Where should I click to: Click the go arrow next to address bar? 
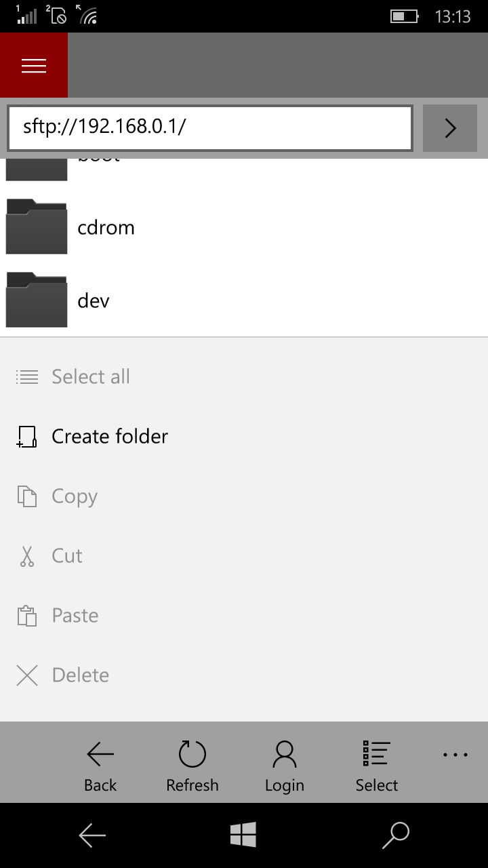450,128
